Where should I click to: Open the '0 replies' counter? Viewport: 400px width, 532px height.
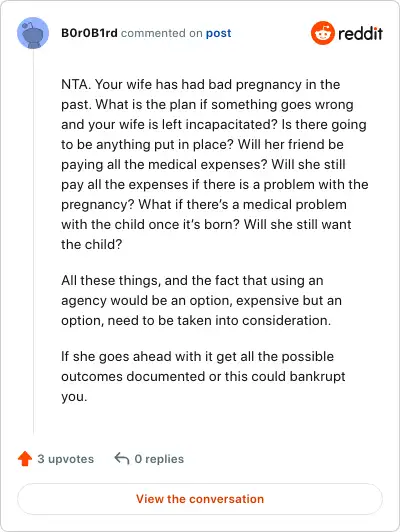tap(159, 459)
